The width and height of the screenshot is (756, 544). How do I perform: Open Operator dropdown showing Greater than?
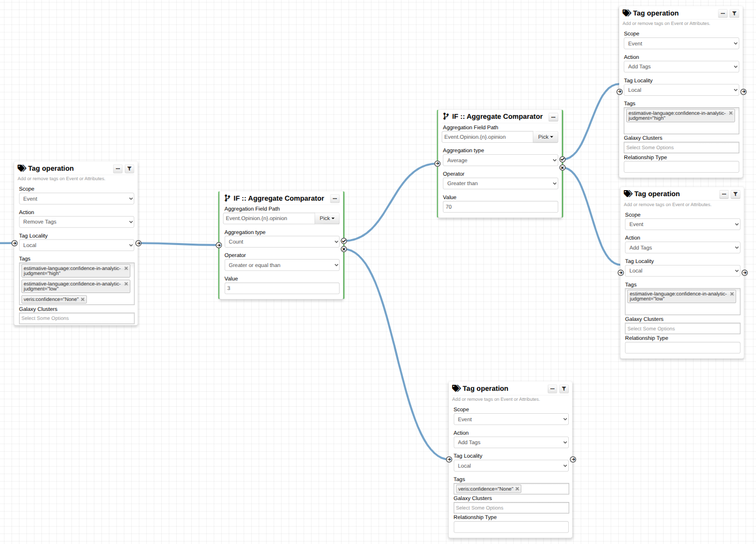pyautogui.click(x=500, y=184)
